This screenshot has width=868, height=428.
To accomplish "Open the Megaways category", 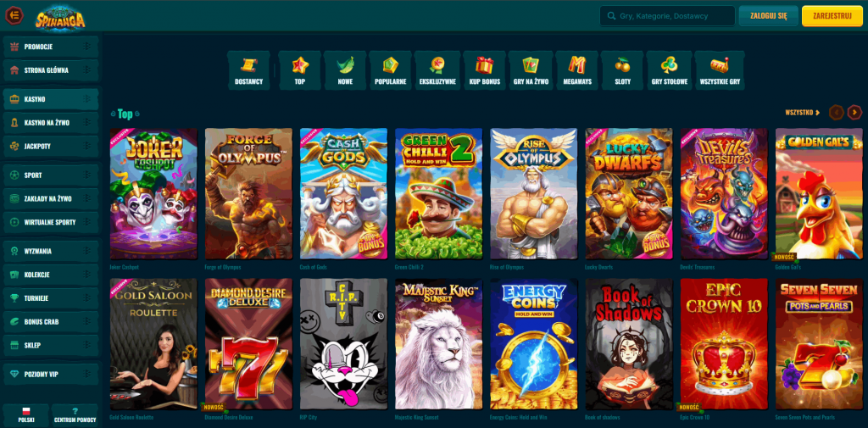I will (x=576, y=70).
